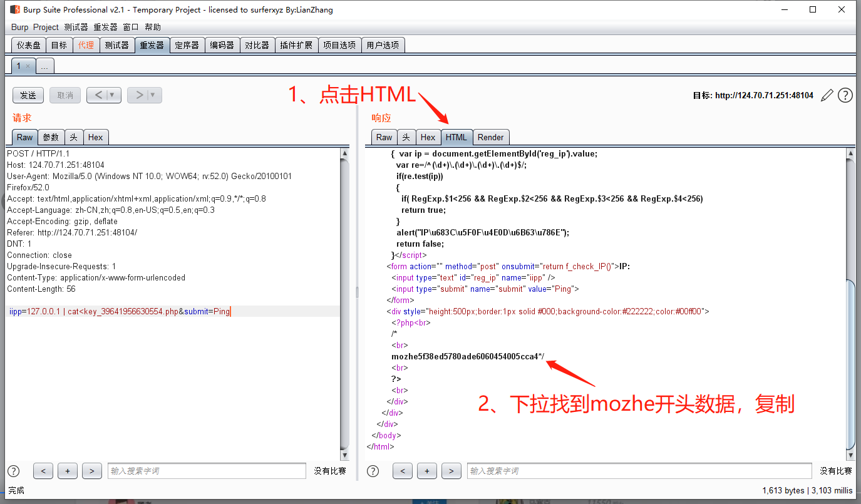Click scroll-up arrow of response scrollbar
Viewport: 861px width, 504px height.
point(850,153)
